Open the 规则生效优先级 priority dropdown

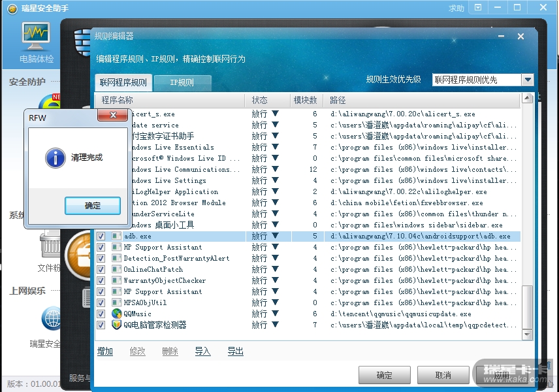528,80
